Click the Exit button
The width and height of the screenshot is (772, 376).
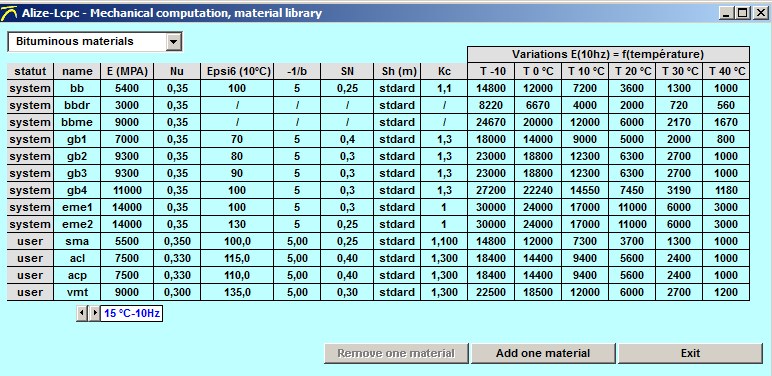pos(690,353)
